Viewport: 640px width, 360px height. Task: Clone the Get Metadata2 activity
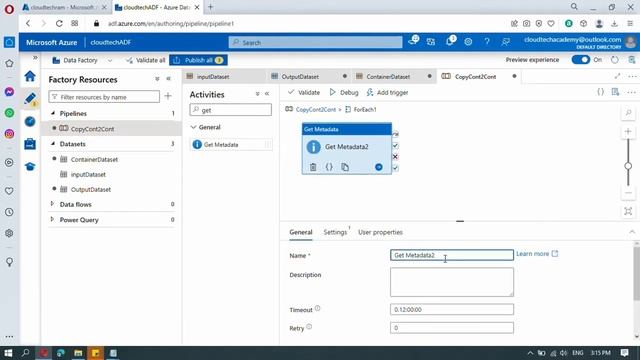point(345,167)
